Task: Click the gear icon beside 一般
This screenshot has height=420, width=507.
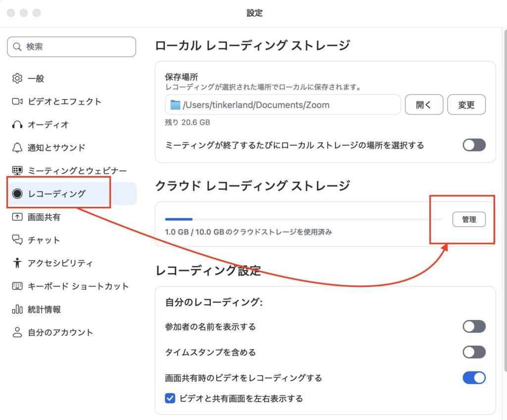Action: pos(17,79)
